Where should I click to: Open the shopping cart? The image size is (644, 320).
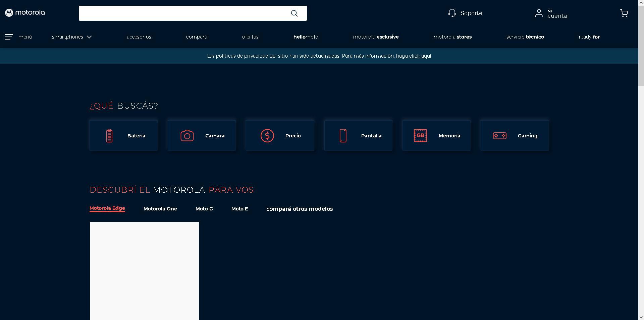coord(624,13)
